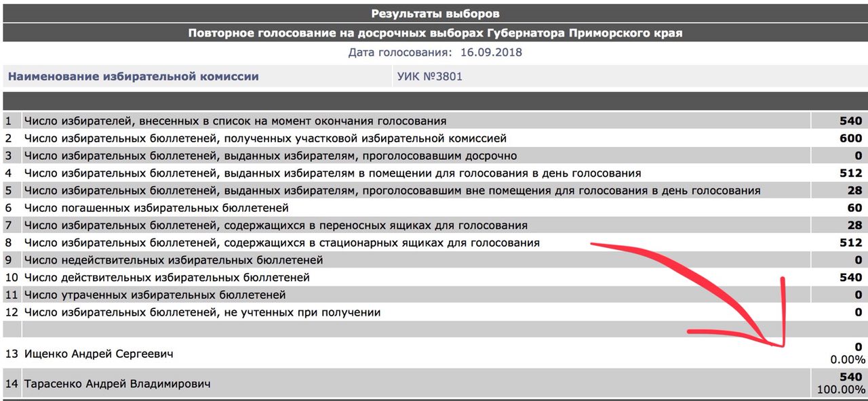Click value 28 in row 5
Screen dimensions: 868x401
(854, 190)
